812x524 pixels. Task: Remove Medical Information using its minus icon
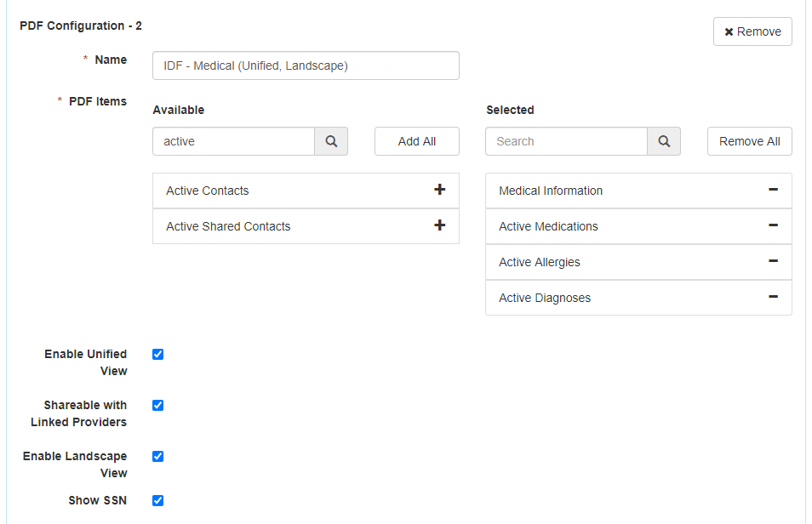tap(772, 190)
